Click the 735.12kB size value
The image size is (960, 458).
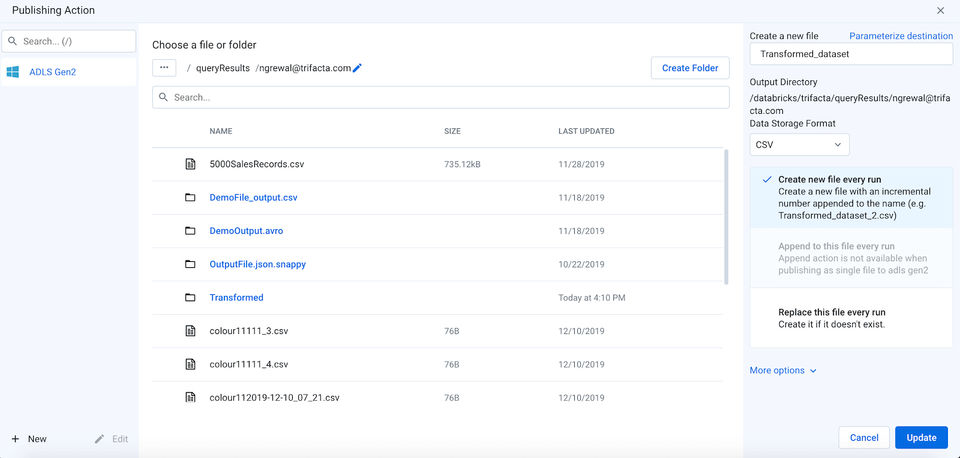tap(462, 164)
